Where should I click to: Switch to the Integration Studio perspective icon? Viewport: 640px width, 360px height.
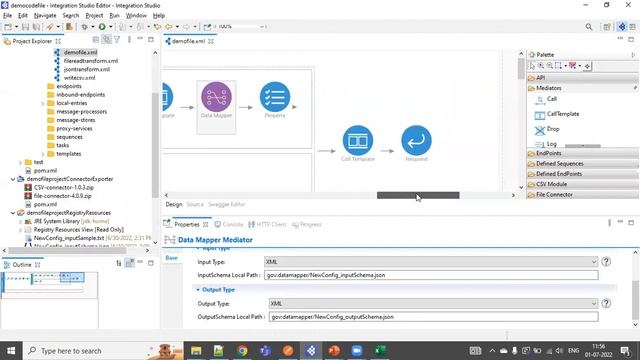tap(622, 27)
